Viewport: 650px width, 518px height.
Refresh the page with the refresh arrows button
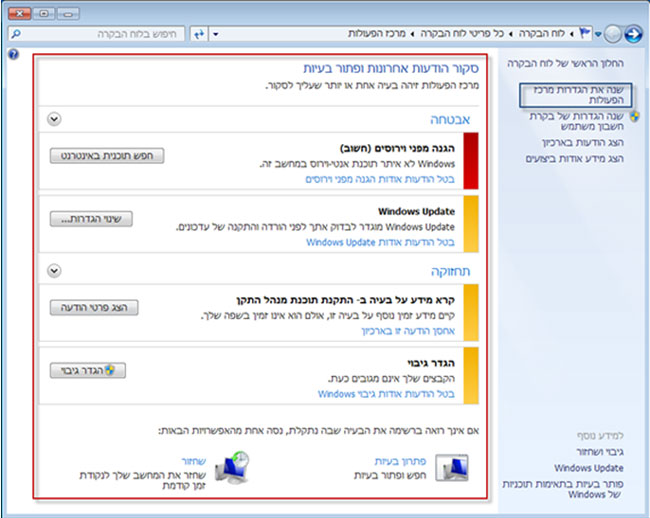198,34
